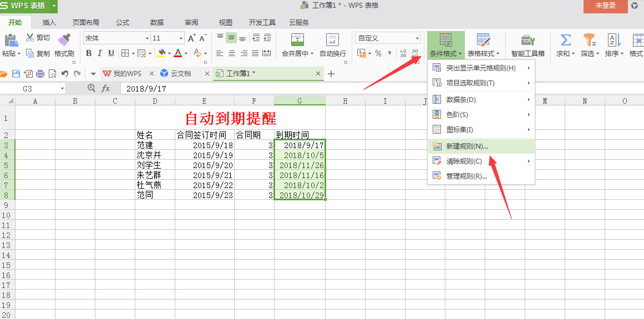The height and width of the screenshot is (319, 644).
Task: Switch to the 公式 ribbon tab
Action: point(123,23)
